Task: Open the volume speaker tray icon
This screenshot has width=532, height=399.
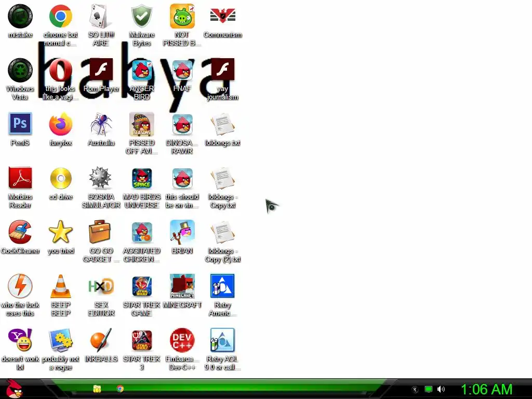Action: pyautogui.click(x=441, y=389)
